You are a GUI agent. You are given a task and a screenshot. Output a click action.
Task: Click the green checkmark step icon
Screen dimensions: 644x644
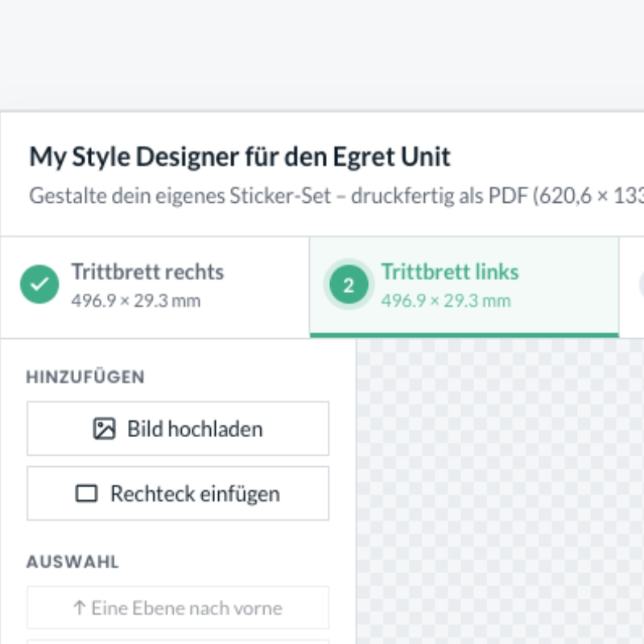click(39, 284)
